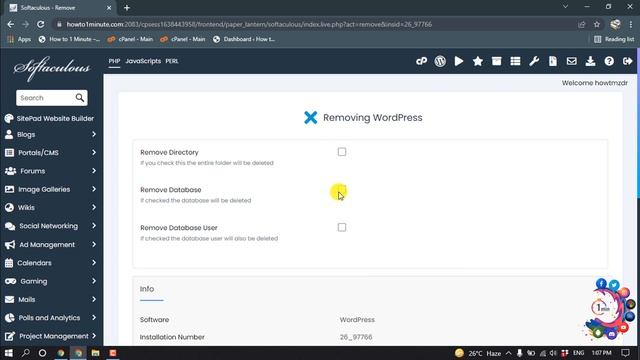The width and height of the screenshot is (640, 360).
Task: Open the email settings envelope icon
Action: tap(571, 61)
